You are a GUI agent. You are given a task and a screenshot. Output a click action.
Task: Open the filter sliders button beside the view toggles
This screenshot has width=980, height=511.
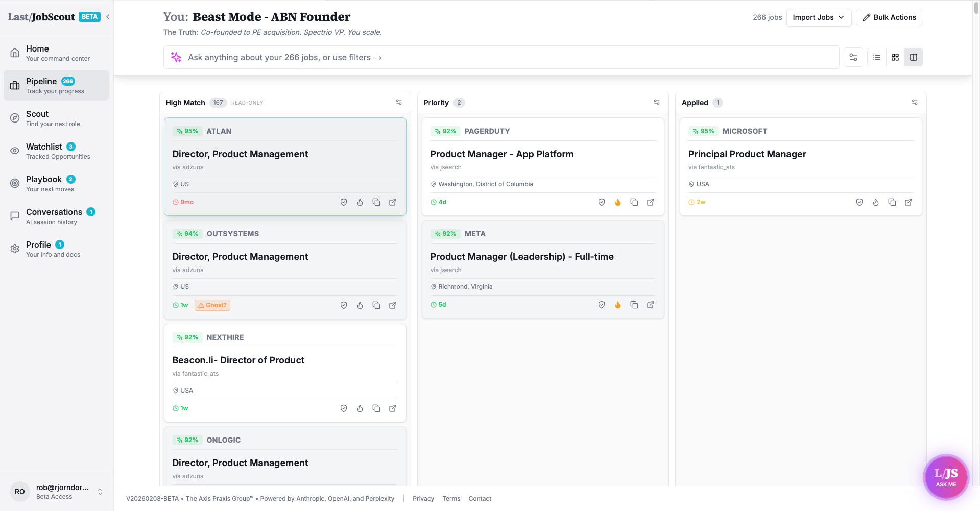pos(853,57)
